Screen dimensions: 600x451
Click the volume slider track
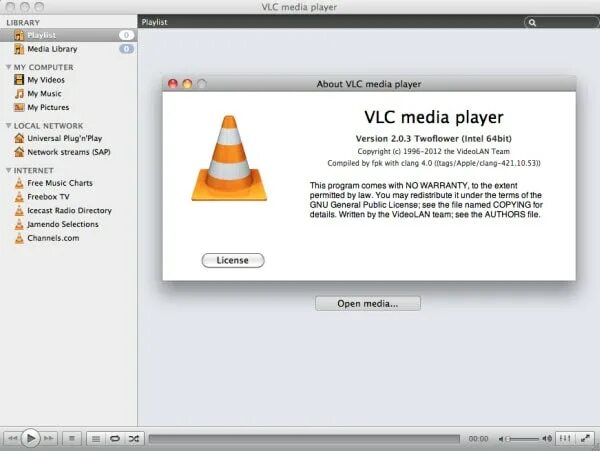click(x=523, y=439)
